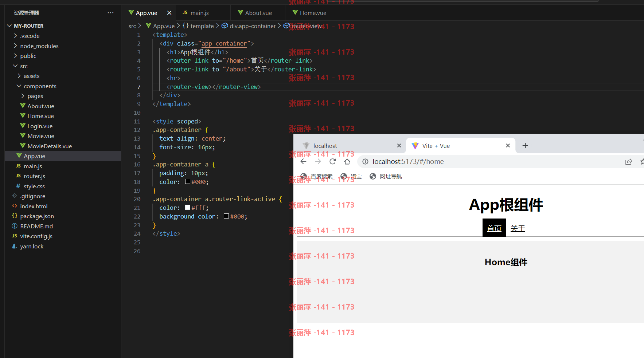644x358 pixels.
Task: Close the localhost browser tab
Action: 399,146
